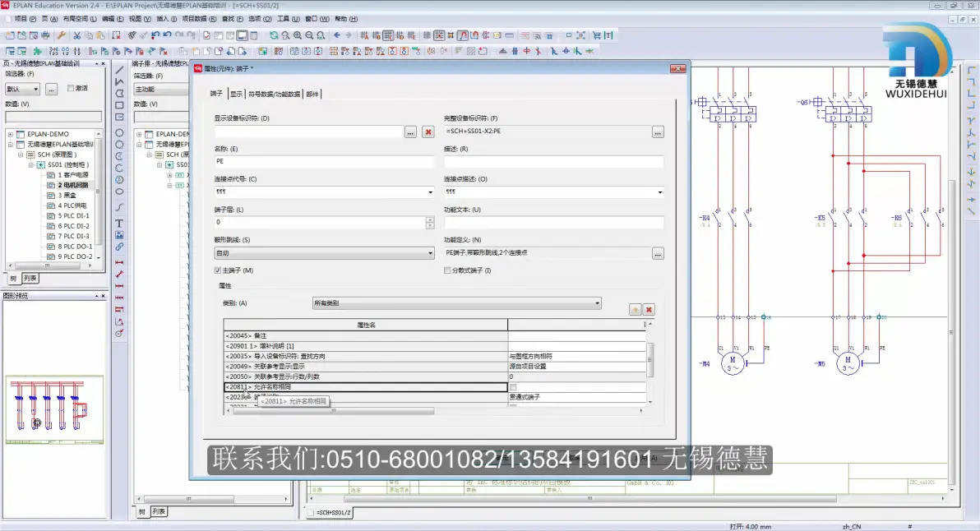Click the wrench settings icon
The width and height of the screenshot is (980, 531).
61,35
